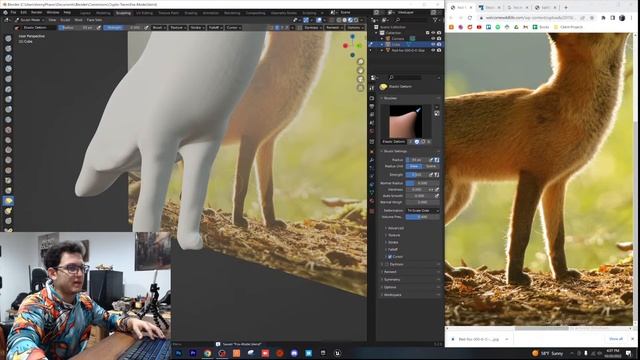Click Strength pressure sensitivity pen icon
Screen dimensions: 640x360
431,175
